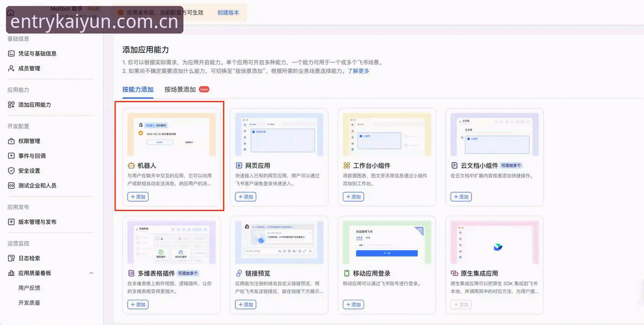The height and width of the screenshot is (325, 644).
Task: Click the robot icon beside 机器人
Action: click(131, 165)
